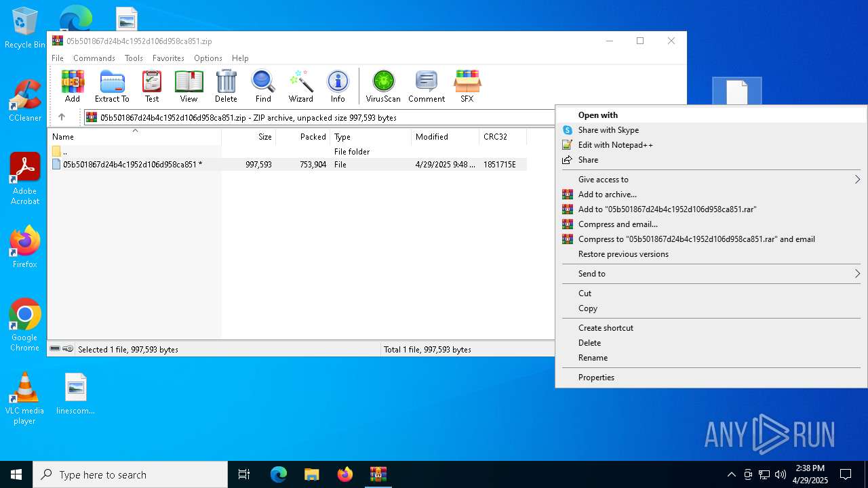Screen dimensions: 868x488
Task: Open the Recycle Bin desktop icon
Action: tap(24, 28)
